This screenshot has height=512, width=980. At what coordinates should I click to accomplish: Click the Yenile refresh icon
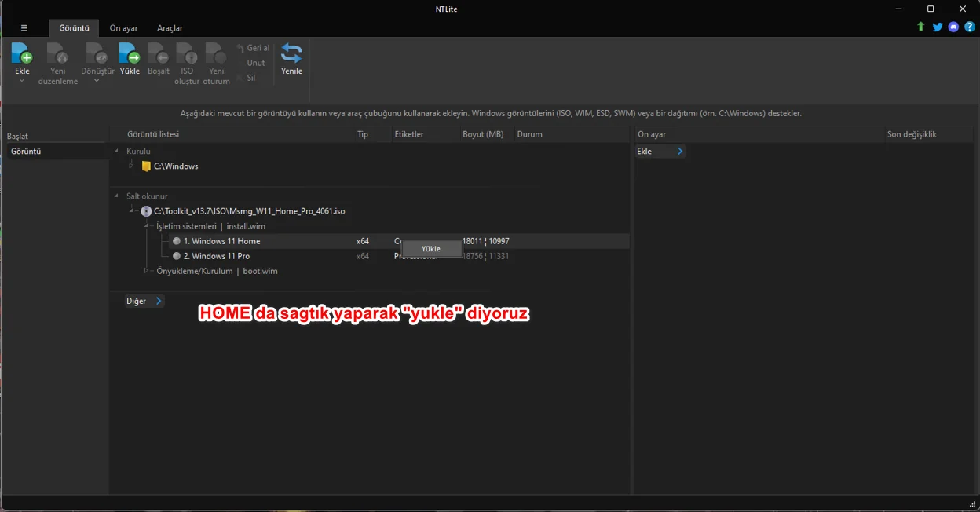pyautogui.click(x=291, y=53)
